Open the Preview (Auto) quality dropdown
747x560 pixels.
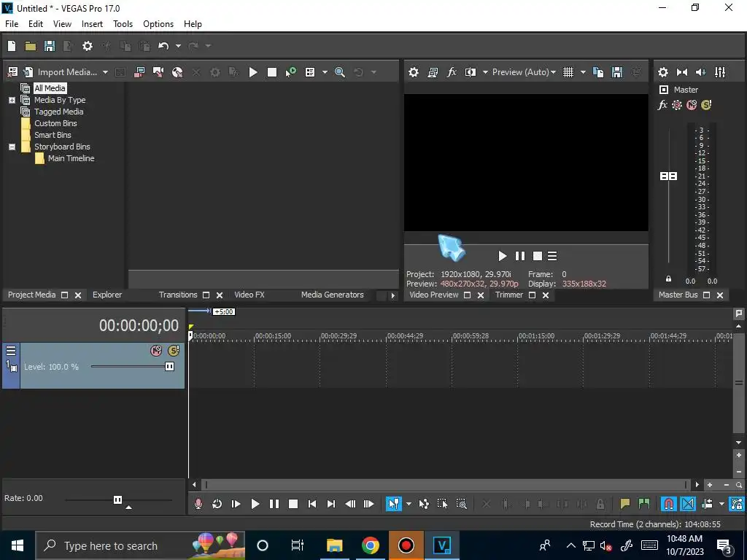[x=524, y=72]
